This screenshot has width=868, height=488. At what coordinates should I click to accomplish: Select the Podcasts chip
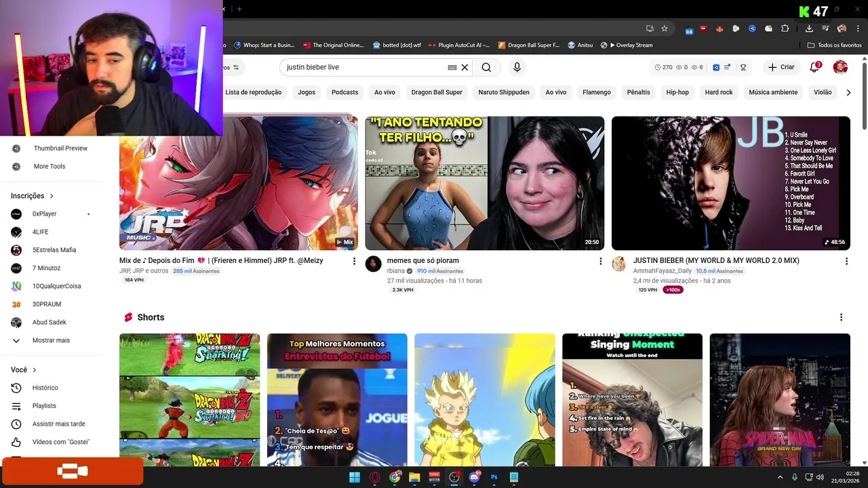(344, 92)
